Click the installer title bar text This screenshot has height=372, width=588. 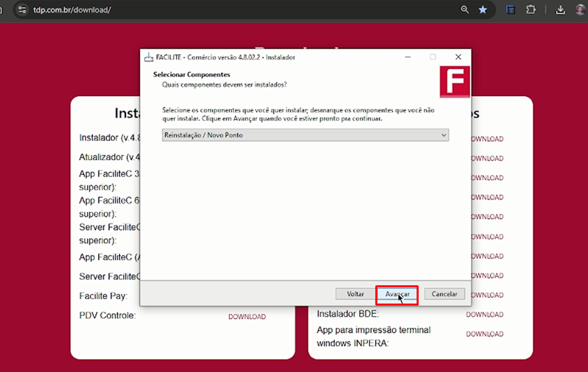click(x=225, y=57)
